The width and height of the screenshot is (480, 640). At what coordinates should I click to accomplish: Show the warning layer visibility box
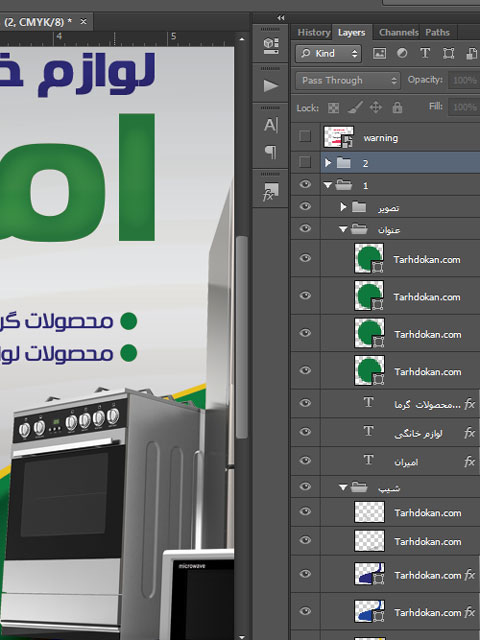click(305, 136)
